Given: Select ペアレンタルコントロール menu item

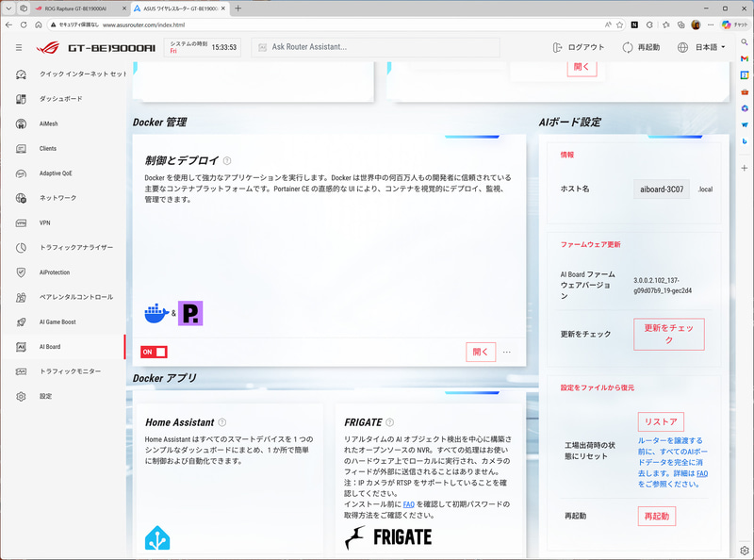Looking at the screenshot, I should click(76, 297).
